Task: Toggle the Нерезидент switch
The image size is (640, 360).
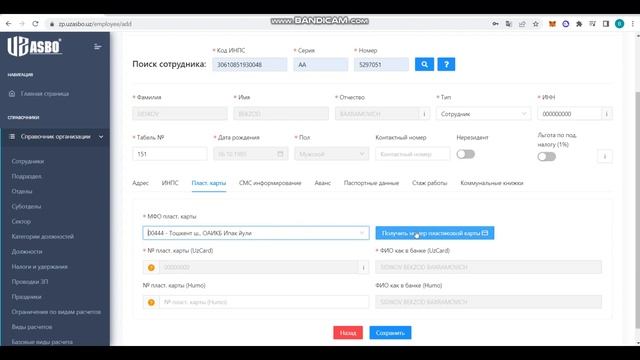Action: pyautogui.click(x=465, y=154)
